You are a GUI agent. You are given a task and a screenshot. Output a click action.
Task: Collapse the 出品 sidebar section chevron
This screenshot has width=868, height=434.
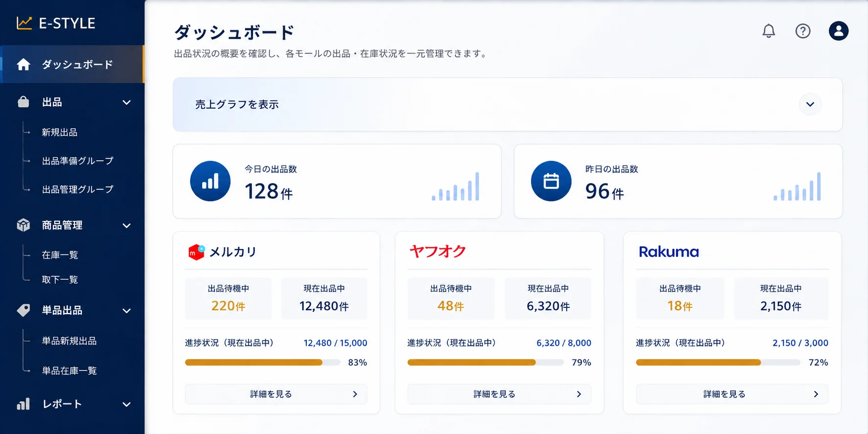[x=127, y=102]
